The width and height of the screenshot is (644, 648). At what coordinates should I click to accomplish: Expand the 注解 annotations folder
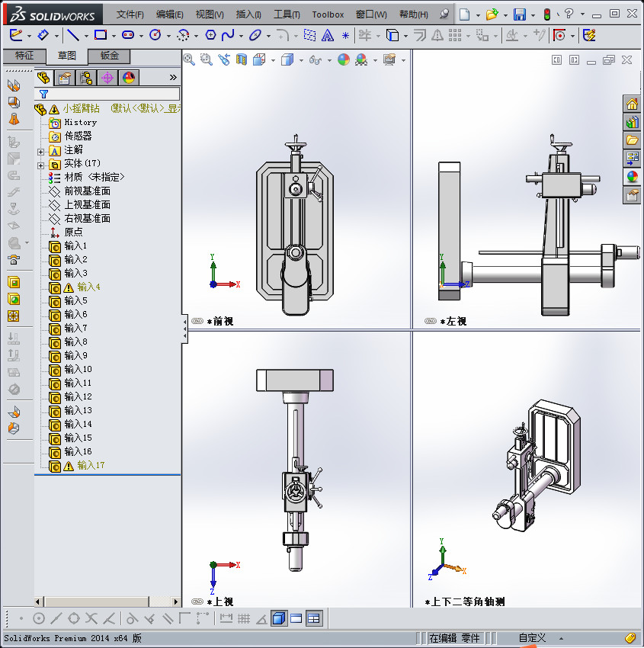[40, 152]
